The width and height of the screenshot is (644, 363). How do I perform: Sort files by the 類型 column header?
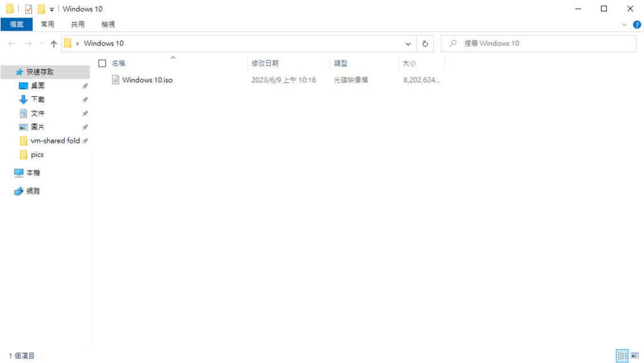[340, 64]
